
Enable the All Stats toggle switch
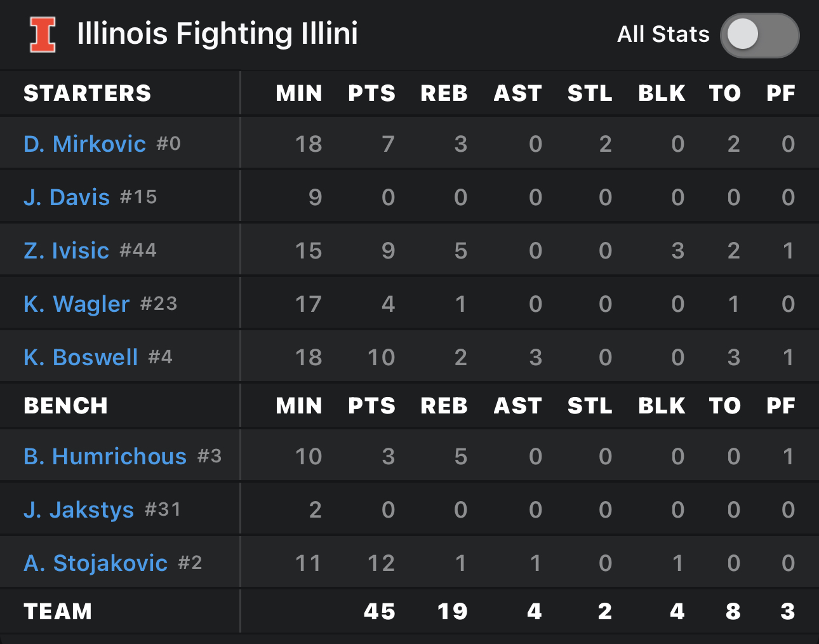(x=759, y=35)
